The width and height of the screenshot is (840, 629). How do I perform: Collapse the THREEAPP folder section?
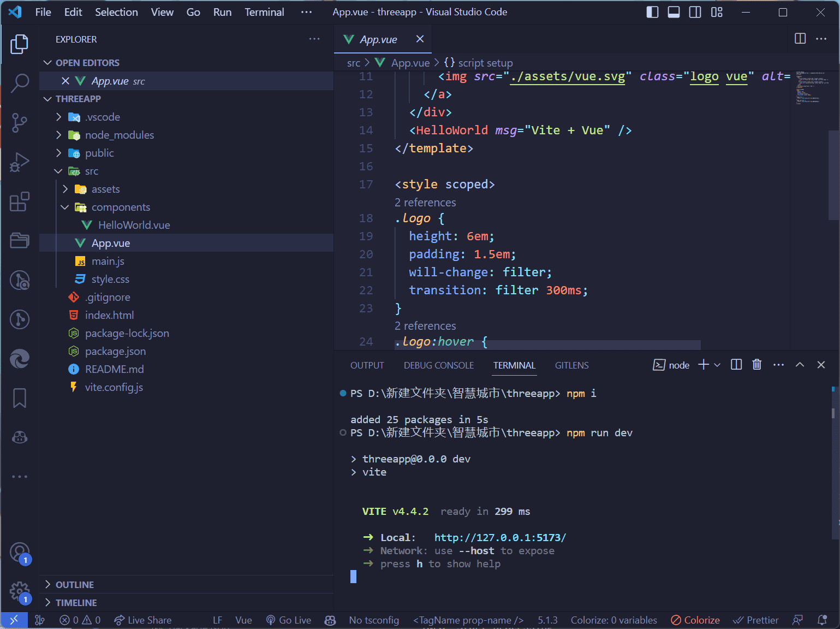pyautogui.click(x=47, y=99)
